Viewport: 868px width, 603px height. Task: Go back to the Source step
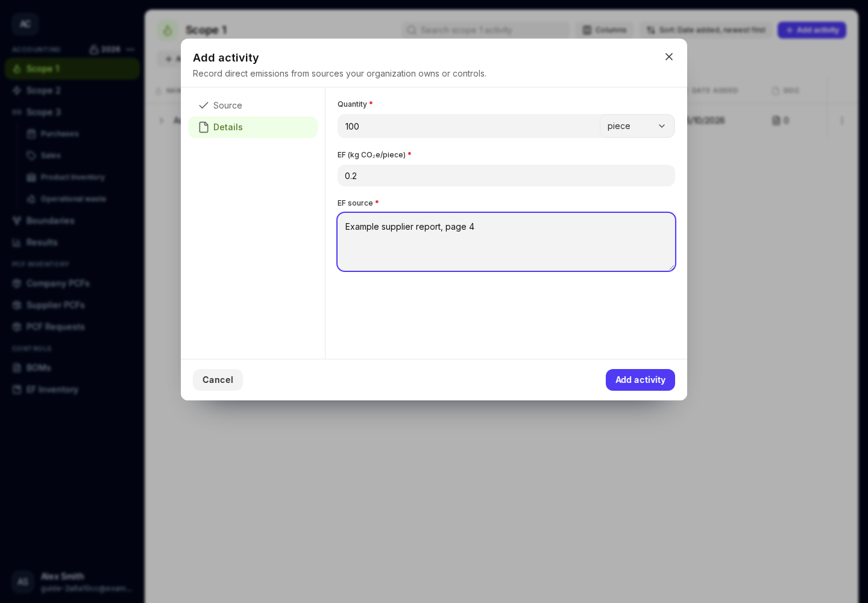click(x=253, y=106)
